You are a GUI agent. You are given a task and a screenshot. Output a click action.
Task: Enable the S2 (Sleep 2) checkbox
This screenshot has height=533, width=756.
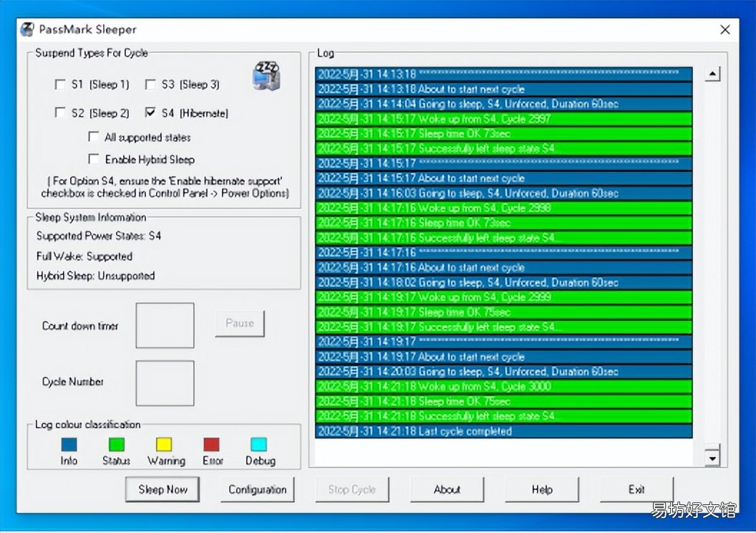point(60,113)
